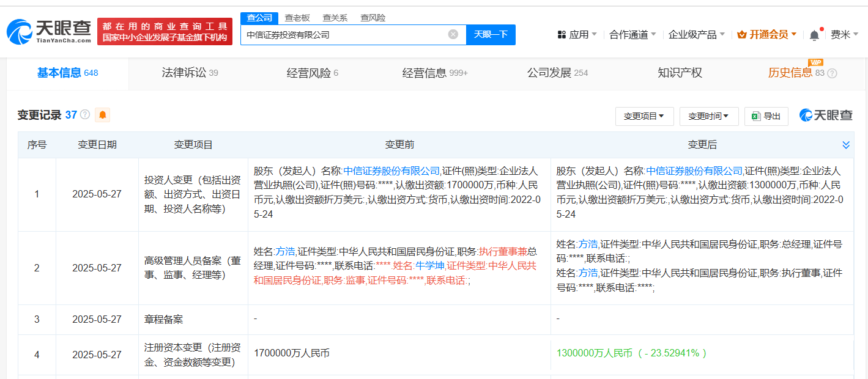Expand the 企业级产品 dropdown menu
This screenshot has width=868, height=379.
coord(697,35)
